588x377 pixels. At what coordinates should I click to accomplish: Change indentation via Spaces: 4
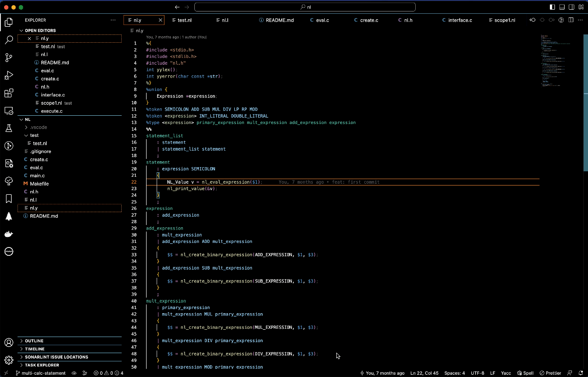(x=454, y=373)
